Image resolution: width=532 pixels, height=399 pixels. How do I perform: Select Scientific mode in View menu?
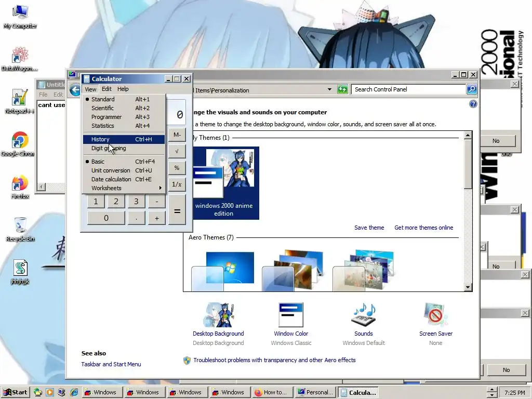(124, 108)
